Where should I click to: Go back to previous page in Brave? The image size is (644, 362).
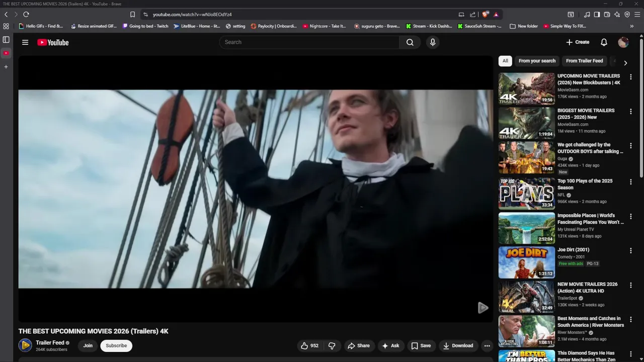(6, 15)
